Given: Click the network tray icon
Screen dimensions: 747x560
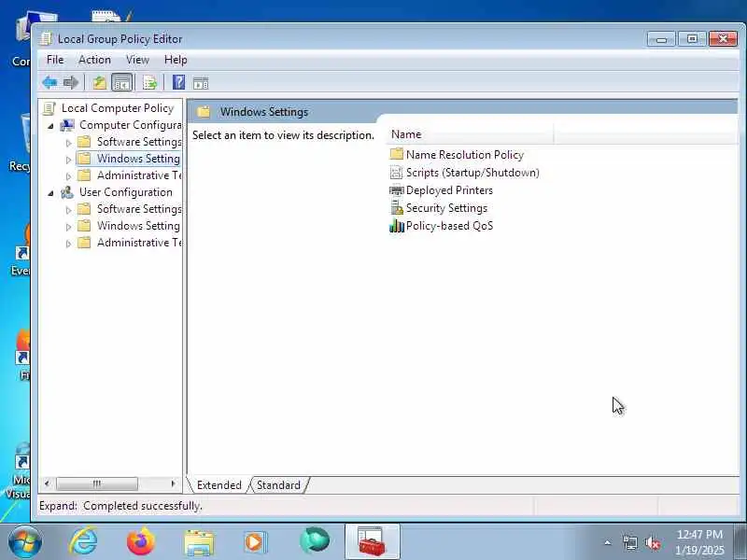Looking at the screenshot, I should coord(629,542).
